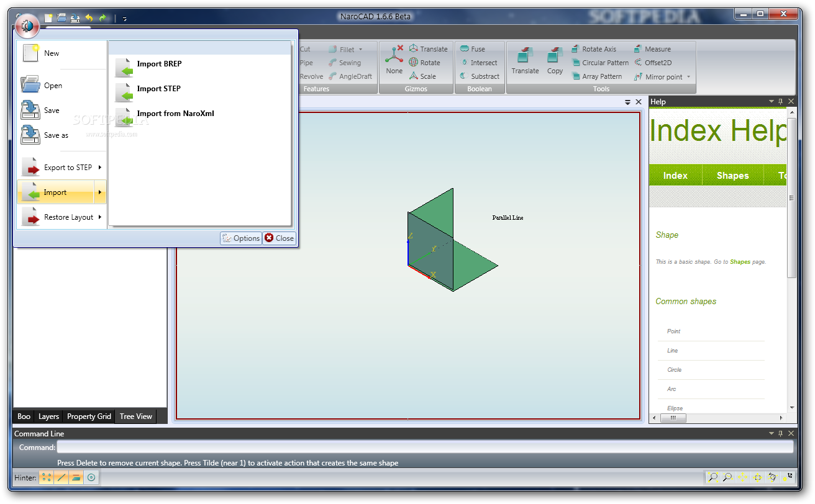Click the second magnifier zoom icon in status bar
This screenshot has width=815, height=504.
click(x=728, y=477)
